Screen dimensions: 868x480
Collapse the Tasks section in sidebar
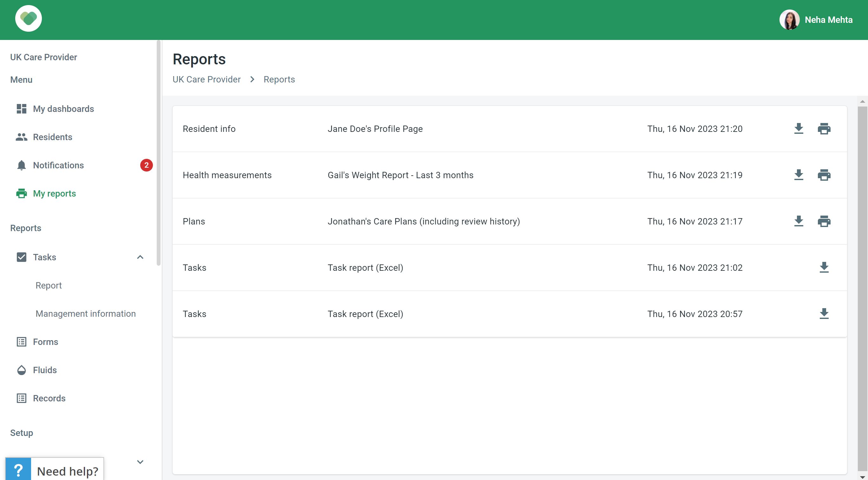[140, 257]
